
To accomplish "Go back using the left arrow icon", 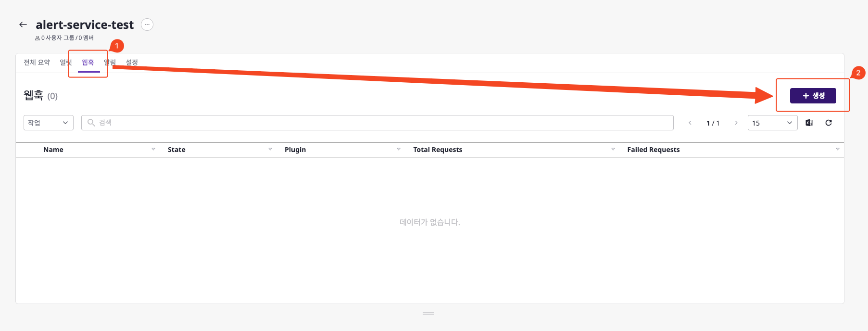I will tap(23, 25).
